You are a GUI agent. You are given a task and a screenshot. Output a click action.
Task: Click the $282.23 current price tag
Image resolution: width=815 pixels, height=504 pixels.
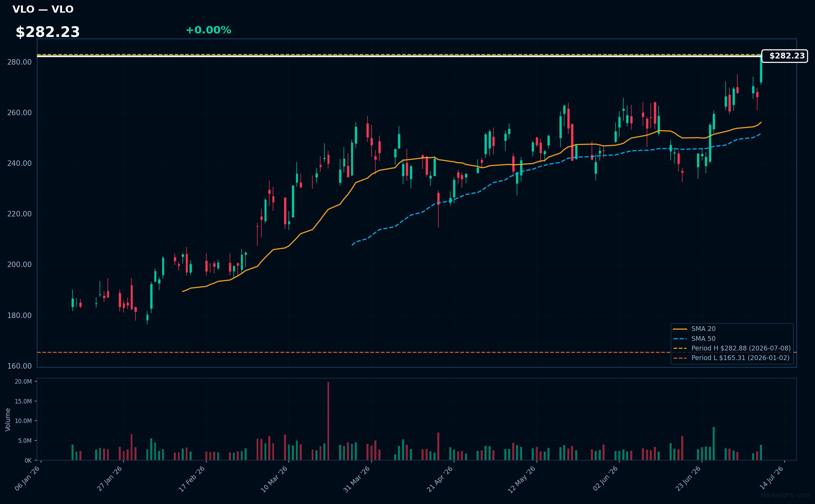pos(785,56)
